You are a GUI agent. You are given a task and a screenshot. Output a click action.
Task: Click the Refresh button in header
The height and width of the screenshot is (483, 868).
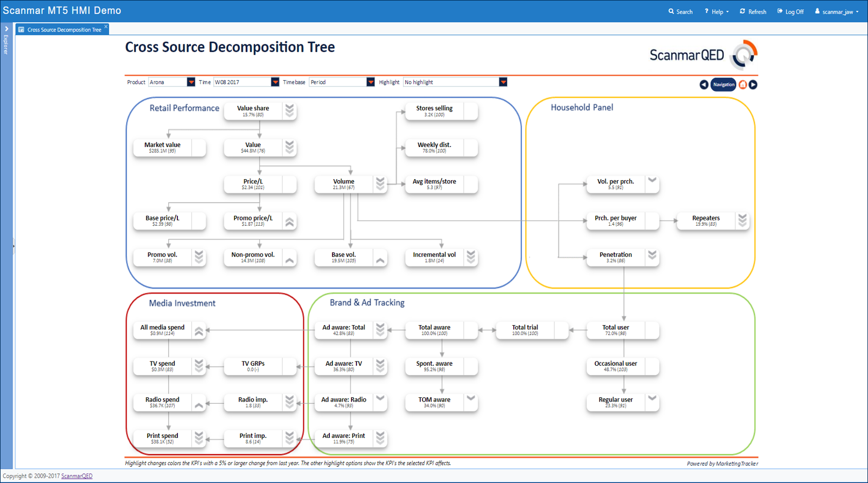(x=753, y=11)
